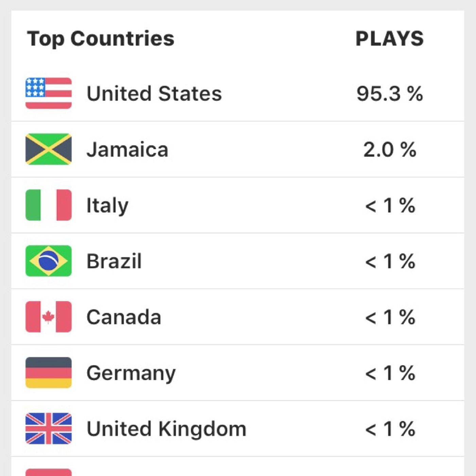Select the 2.0 % plays value
The image size is (476, 476).
click(x=390, y=149)
